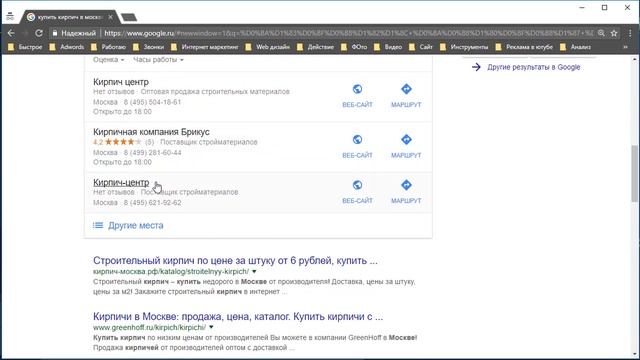Get route to Кирпич центр listing

[x=406, y=96]
